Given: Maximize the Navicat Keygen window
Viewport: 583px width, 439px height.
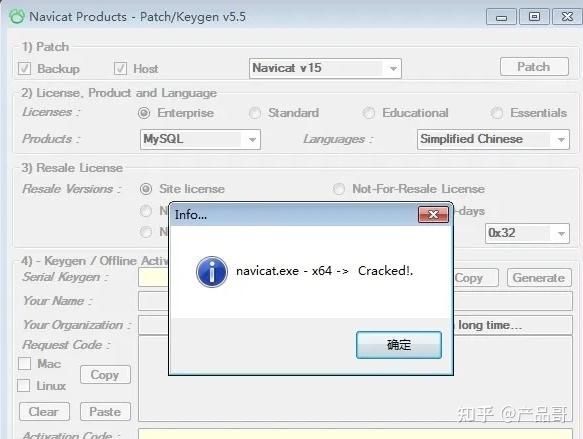Looking at the screenshot, I should pyautogui.click(x=534, y=17).
